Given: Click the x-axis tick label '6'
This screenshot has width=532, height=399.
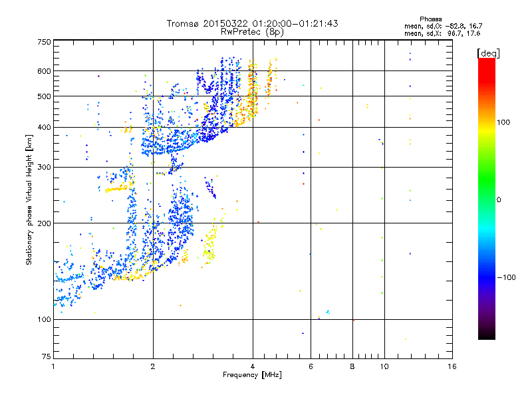Looking at the screenshot, I should [x=311, y=366].
